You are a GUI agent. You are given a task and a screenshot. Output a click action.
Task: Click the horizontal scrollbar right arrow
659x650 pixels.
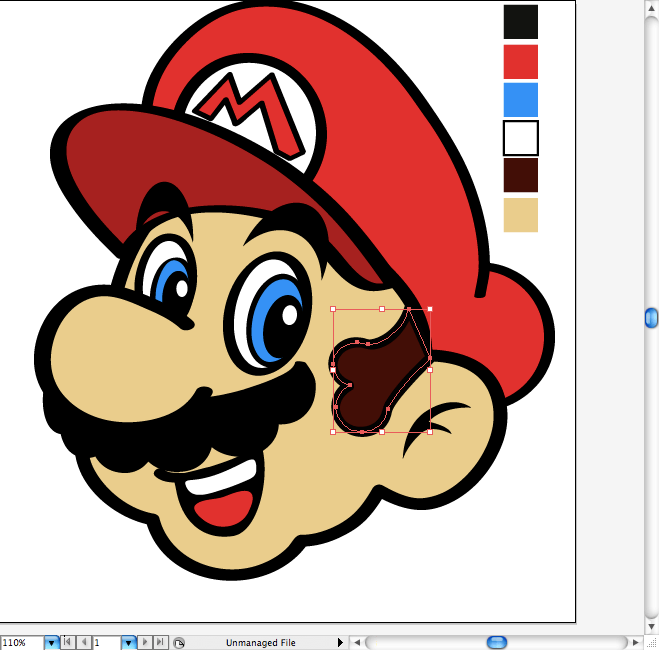coord(635,642)
